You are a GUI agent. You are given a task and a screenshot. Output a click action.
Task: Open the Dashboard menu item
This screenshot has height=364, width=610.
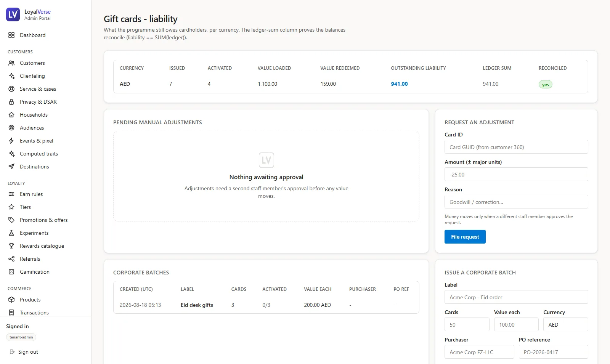[46, 35]
